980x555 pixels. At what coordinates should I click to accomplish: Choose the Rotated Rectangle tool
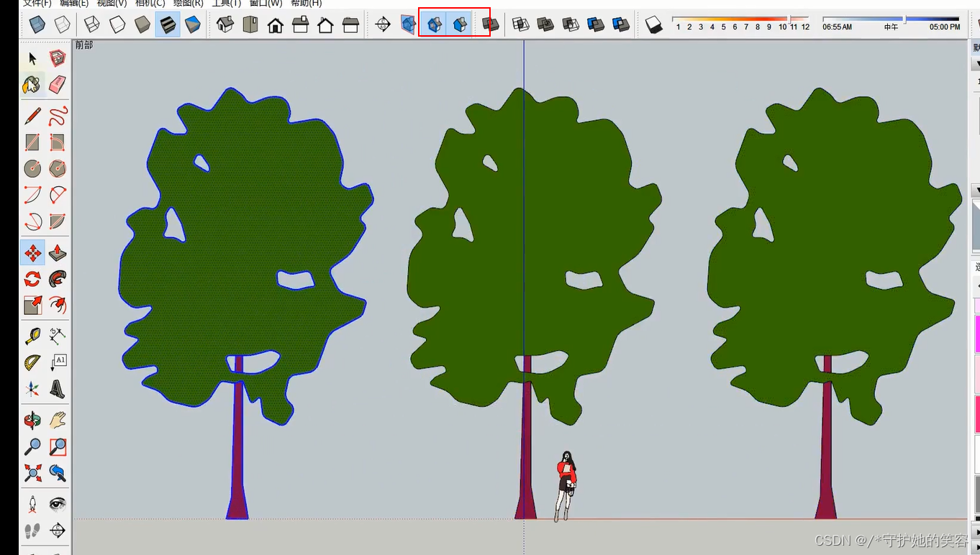tap(58, 142)
